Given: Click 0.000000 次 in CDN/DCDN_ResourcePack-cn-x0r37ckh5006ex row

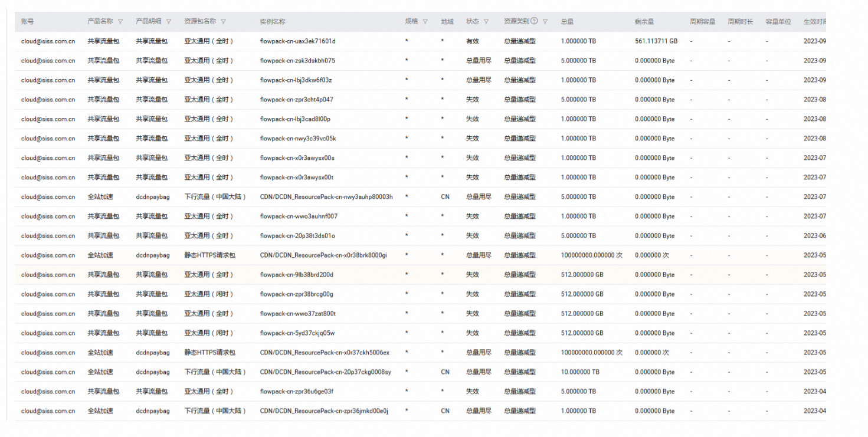Looking at the screenshot, I should 652,353.
